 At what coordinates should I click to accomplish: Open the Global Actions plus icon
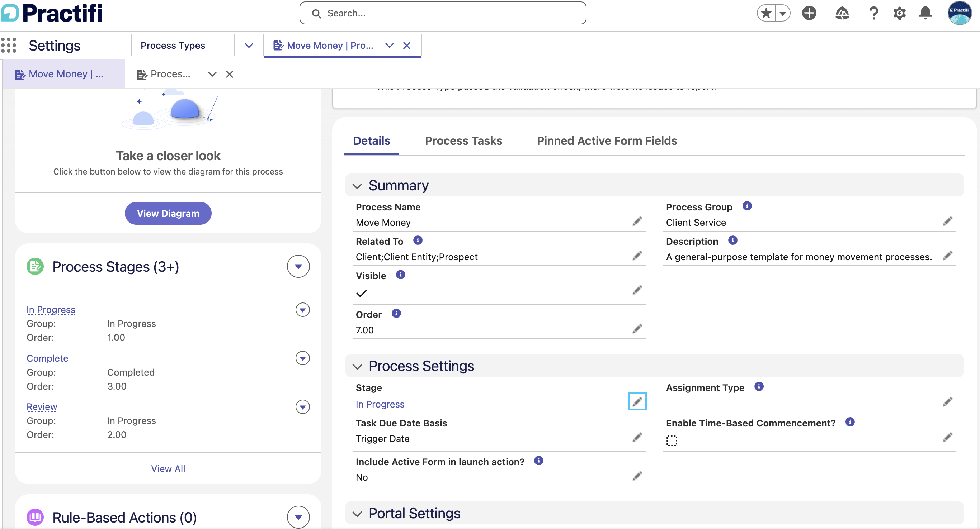pos(809,13)
